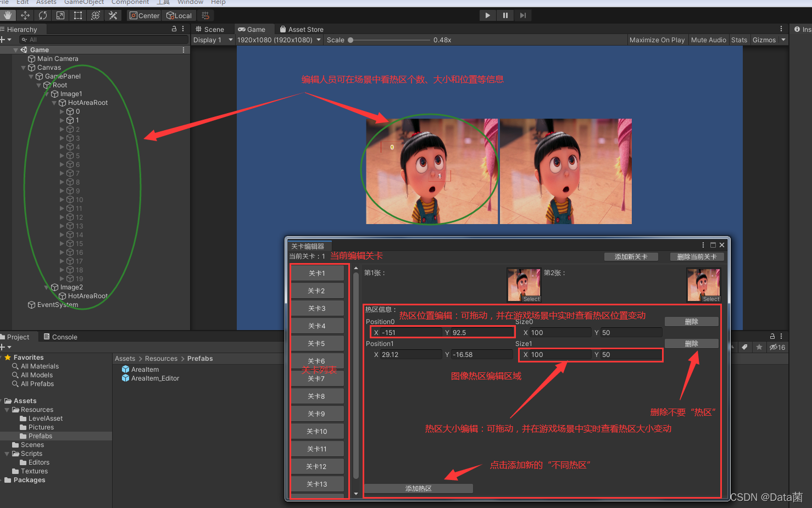Select the Hand tool in the toolbar

[8, 15]
